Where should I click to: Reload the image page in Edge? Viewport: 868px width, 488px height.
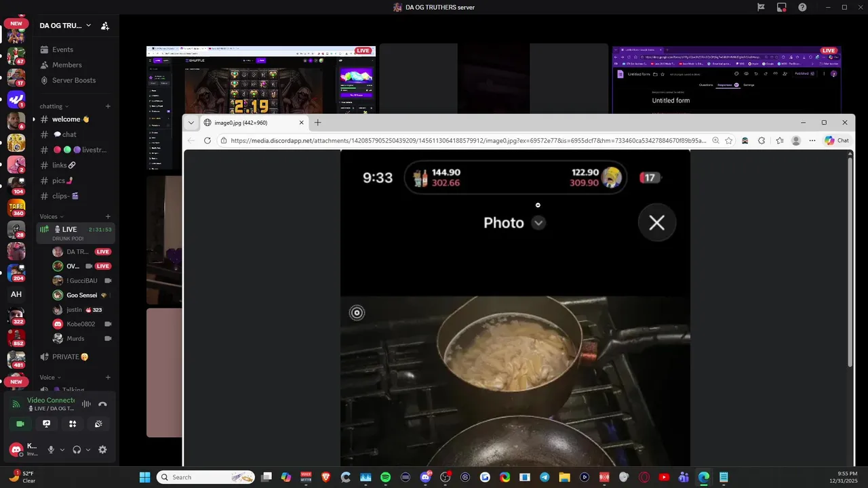(207, 140)
